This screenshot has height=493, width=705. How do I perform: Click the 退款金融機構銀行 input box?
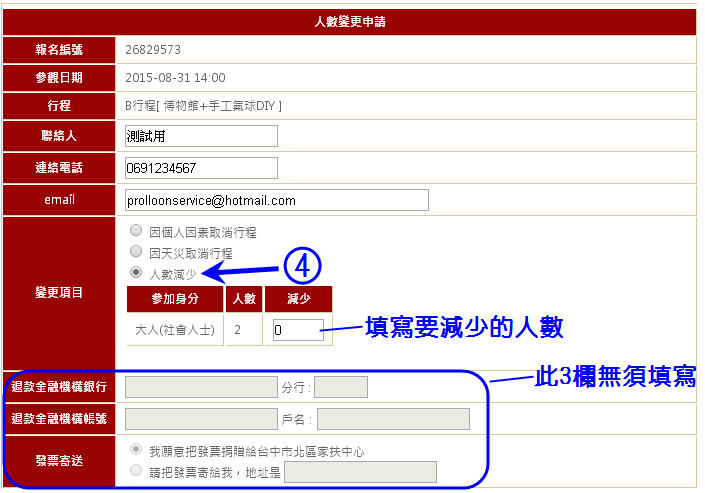(201, 387)
